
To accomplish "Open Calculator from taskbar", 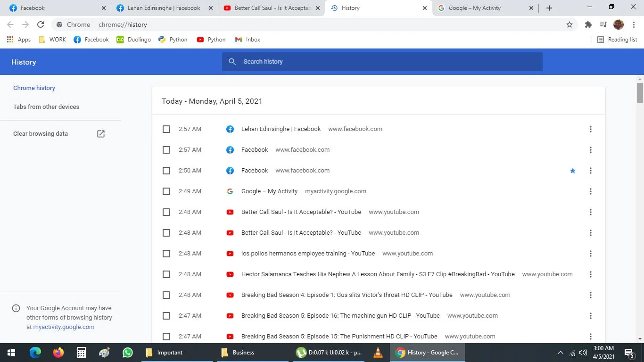I will (x=82, y=353).
